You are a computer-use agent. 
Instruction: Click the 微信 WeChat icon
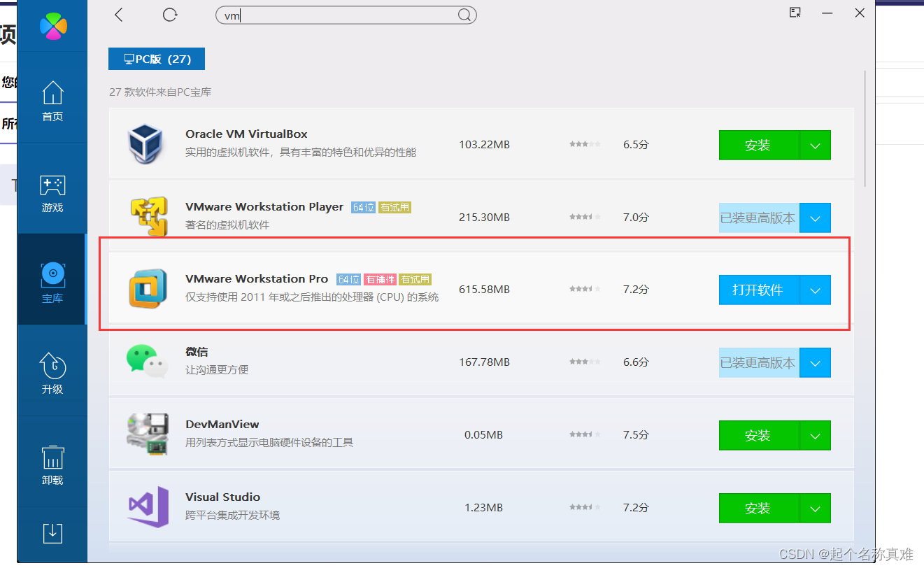[147, 361]
